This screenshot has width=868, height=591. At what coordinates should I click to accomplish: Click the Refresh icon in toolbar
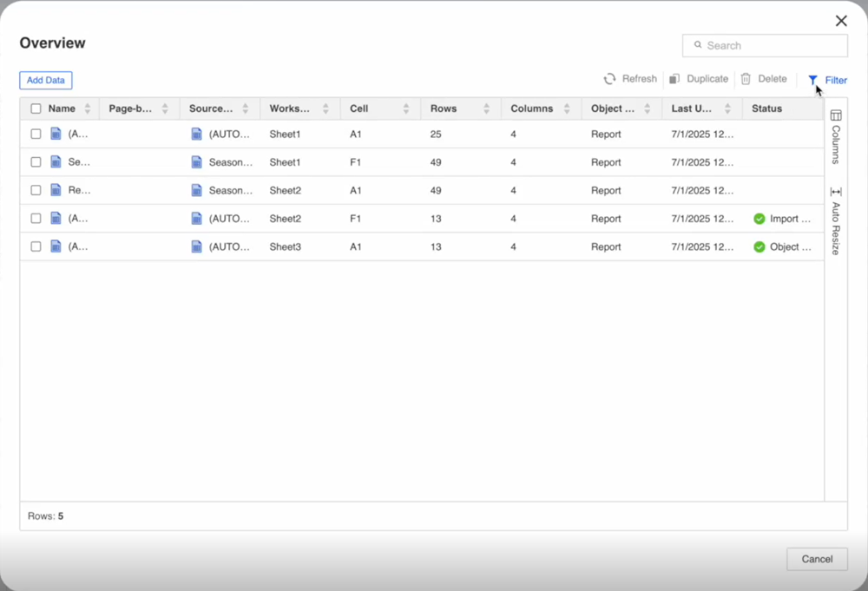click(x=610, y=79)
